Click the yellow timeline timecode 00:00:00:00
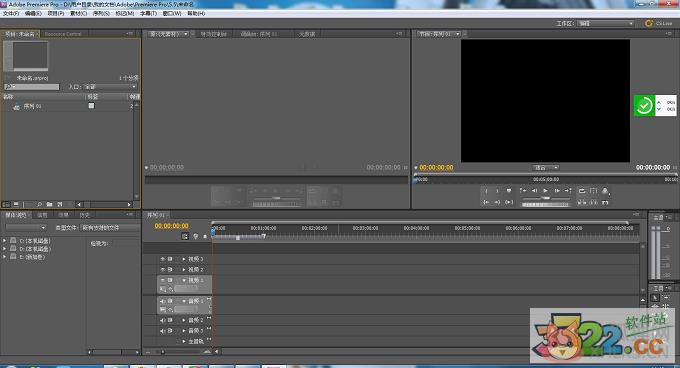The image size is (680, 368). 172,226
